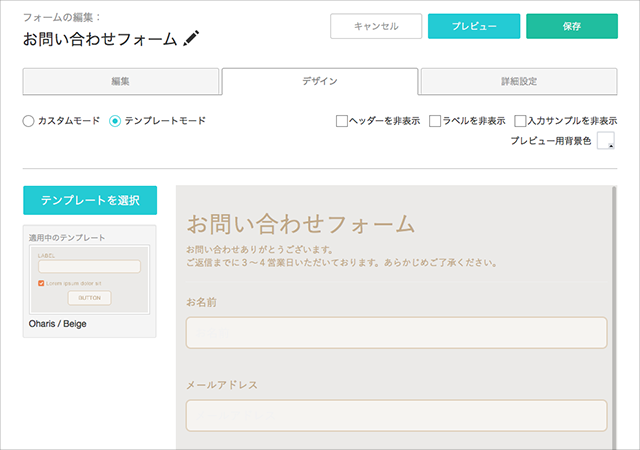640x450 pixels.
Task: Click the Oharis / Beige template name
Action: point(58,324)
